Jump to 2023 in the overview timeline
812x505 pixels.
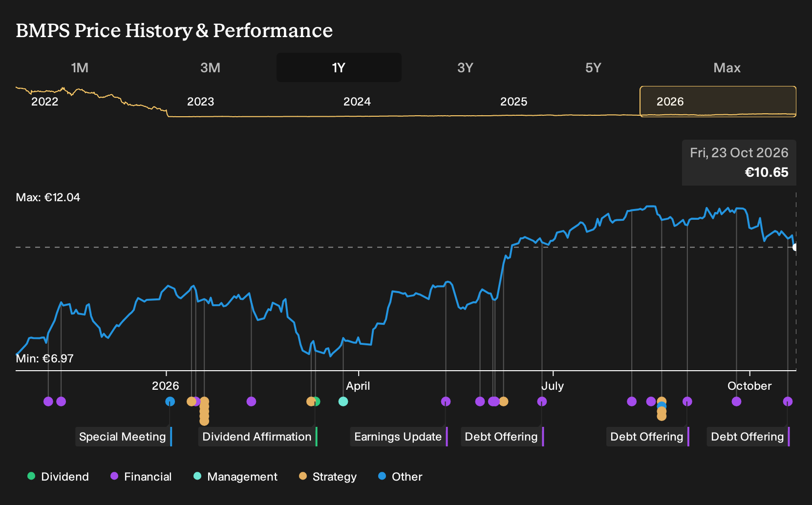click(x=201, y=102)
